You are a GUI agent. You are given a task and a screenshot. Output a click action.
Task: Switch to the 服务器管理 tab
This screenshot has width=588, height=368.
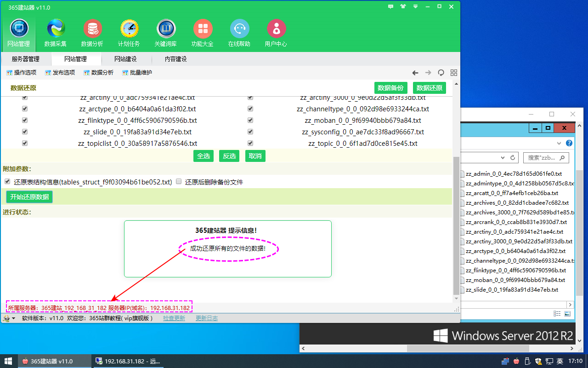(x=26, y=59)
